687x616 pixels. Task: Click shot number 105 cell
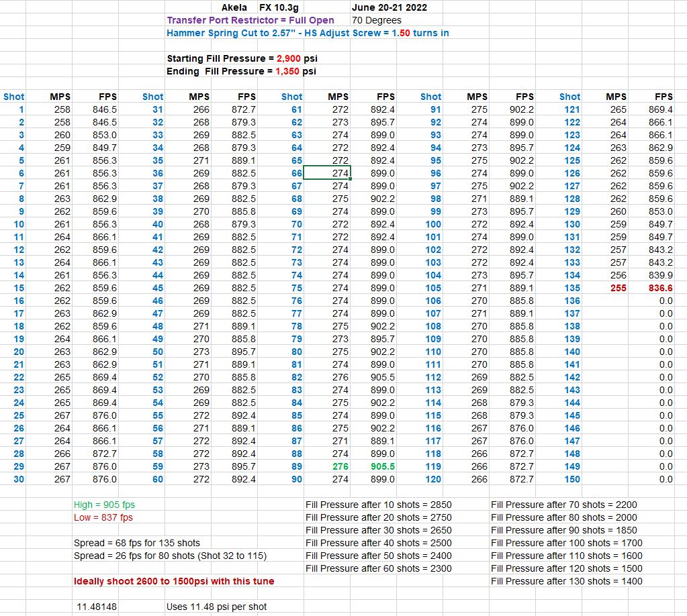click(433, 288)
